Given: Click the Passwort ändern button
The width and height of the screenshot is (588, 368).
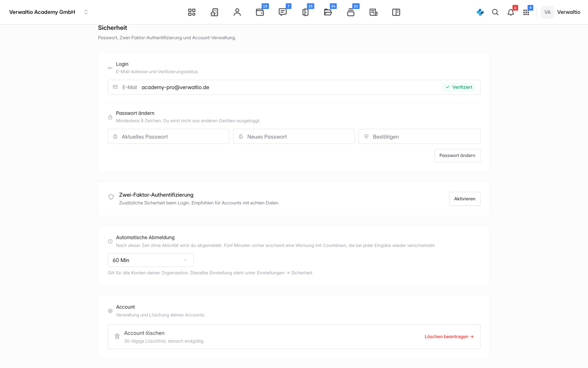Looking at the screenshot, I should click(457, 155).
